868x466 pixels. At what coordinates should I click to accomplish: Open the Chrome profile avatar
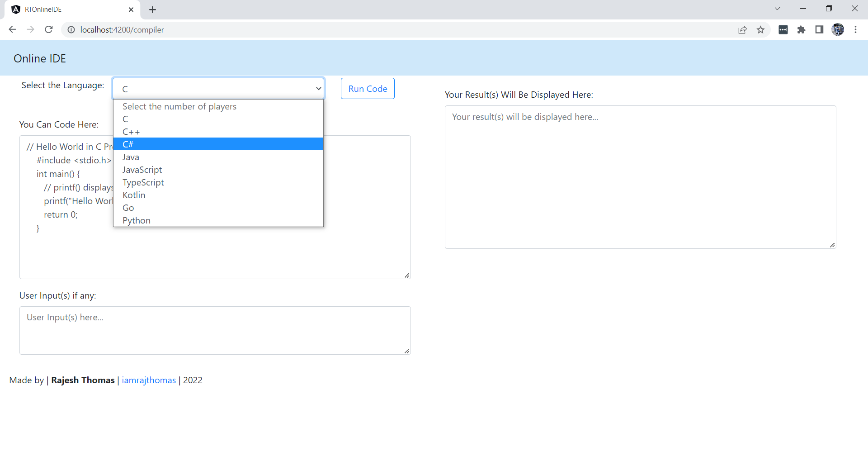tap(838, 29)
